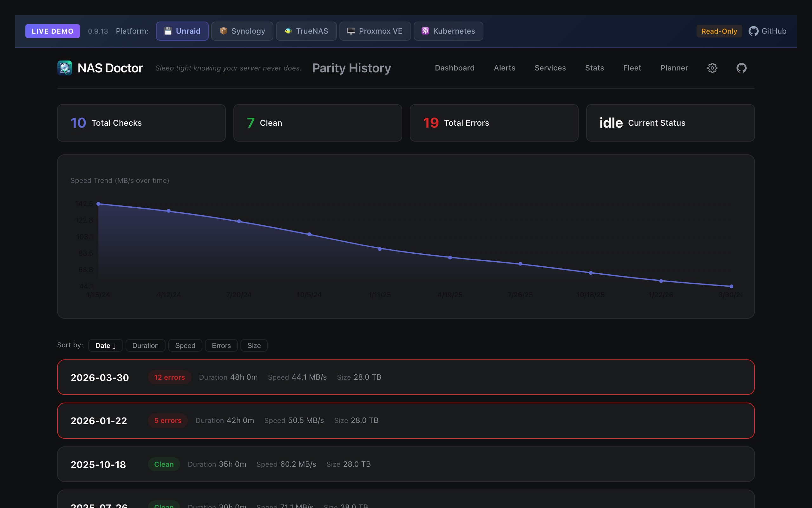Click the 12 errors badge
The height and width of the screenshot is (508, 812).
click(169, 377)
